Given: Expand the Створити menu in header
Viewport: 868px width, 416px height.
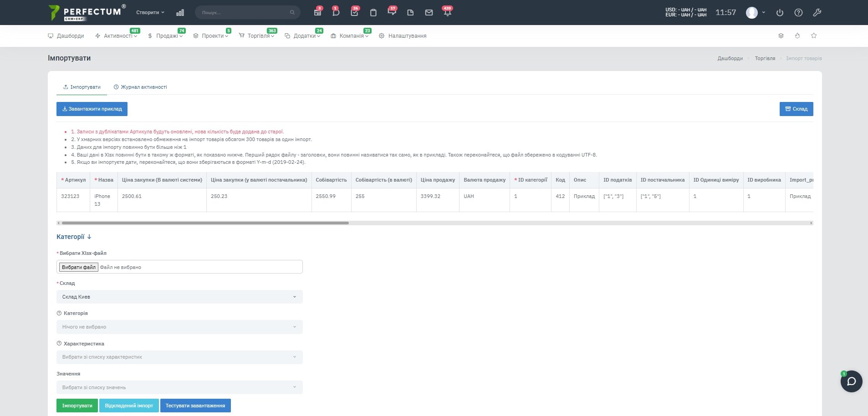Looking at the screenshot, I should [x=150, y=12].
